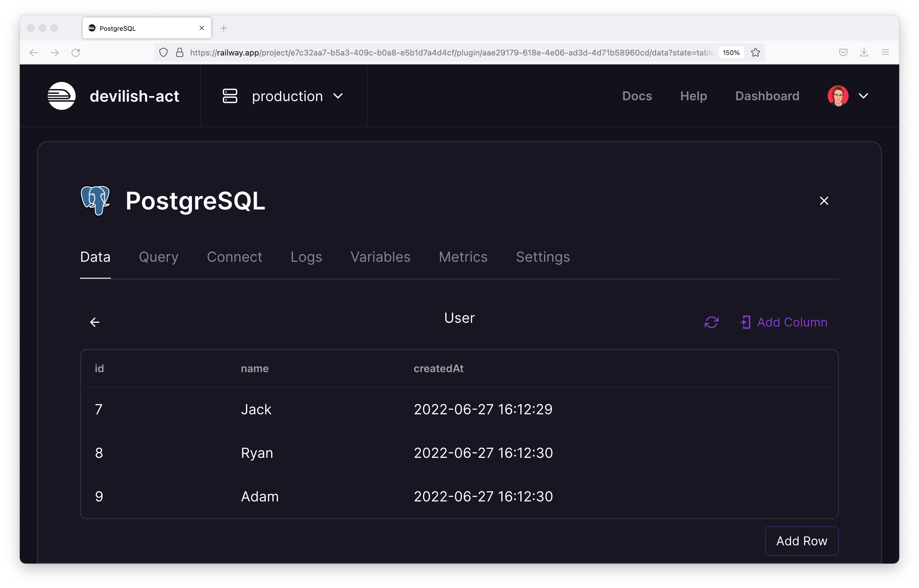Switch to the Query tab
This screenshot has width=919, height=588.
[x=158, y=257]
